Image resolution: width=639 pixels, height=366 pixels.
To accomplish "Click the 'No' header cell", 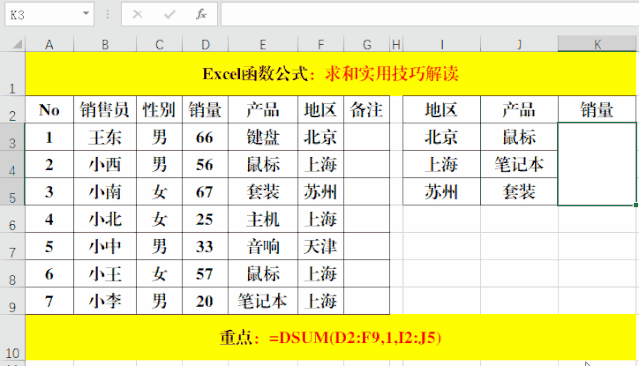I will 49,110.
